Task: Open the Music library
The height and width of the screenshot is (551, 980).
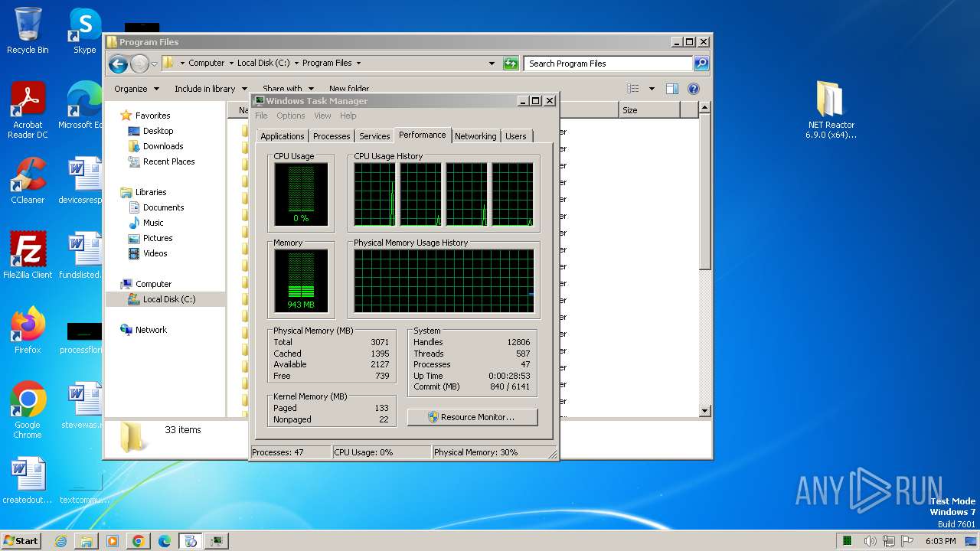Action: [x=153, y=223]
